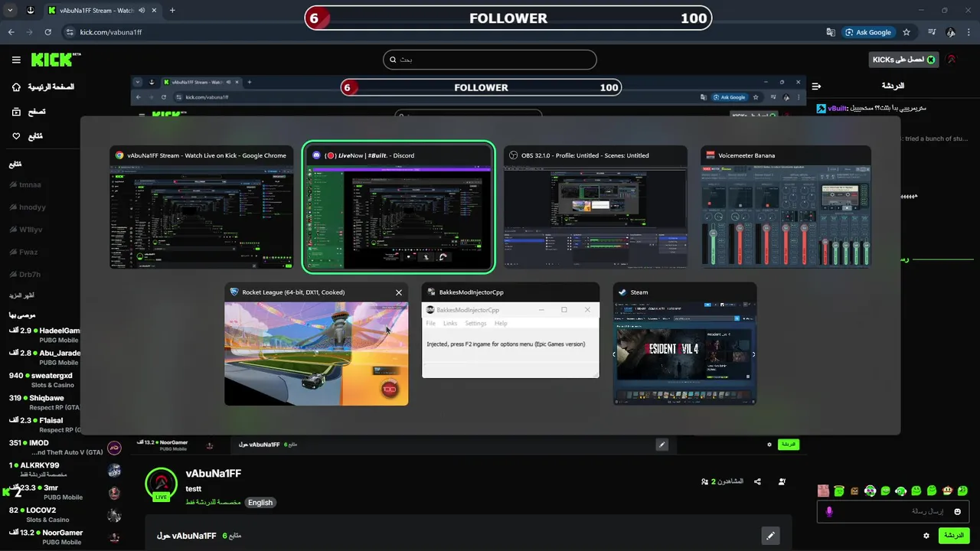Open recommended channel IMOD
This screenshot has height=551, width=980.
click(x=65, y=448)
